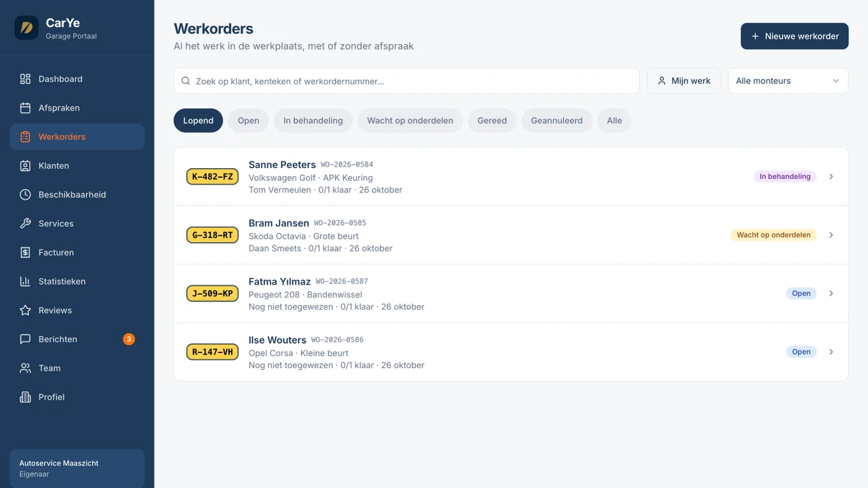Click license plate K-482-FZ
The height and width of the screenshot is (488, 868).
pos(212,176)
